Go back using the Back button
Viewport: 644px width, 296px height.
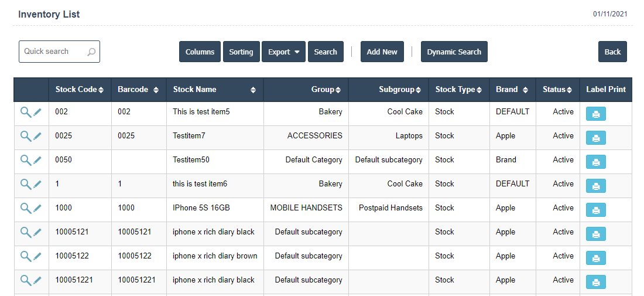click(x=612, y=52)
